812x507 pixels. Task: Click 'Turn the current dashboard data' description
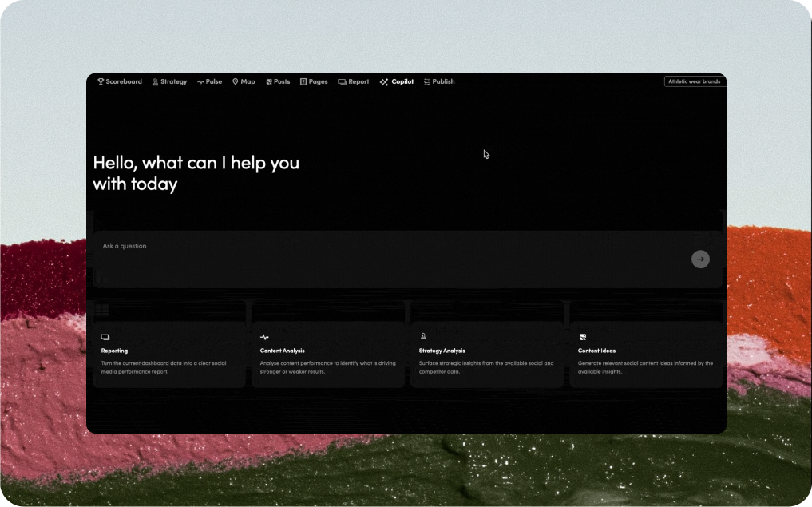164,367
